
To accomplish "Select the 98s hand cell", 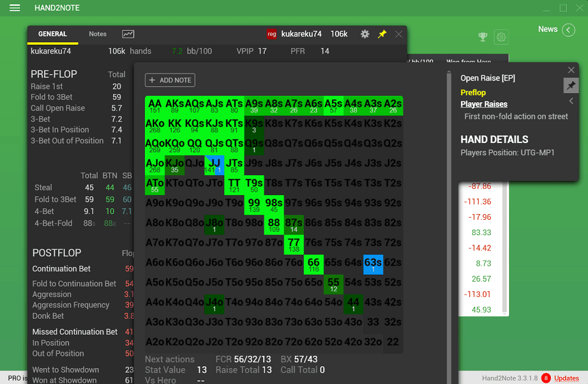I will [x=274, y=205].
